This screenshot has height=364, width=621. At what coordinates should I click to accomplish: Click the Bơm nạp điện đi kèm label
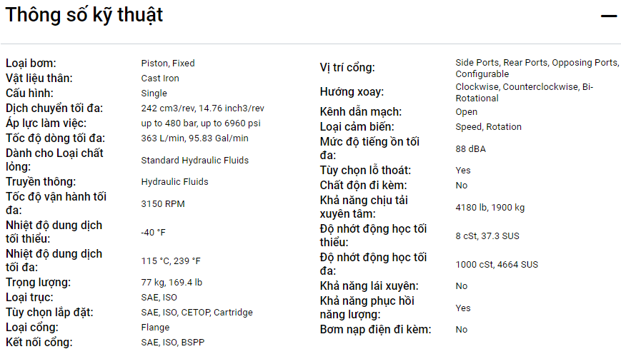(x=375, y=329)
